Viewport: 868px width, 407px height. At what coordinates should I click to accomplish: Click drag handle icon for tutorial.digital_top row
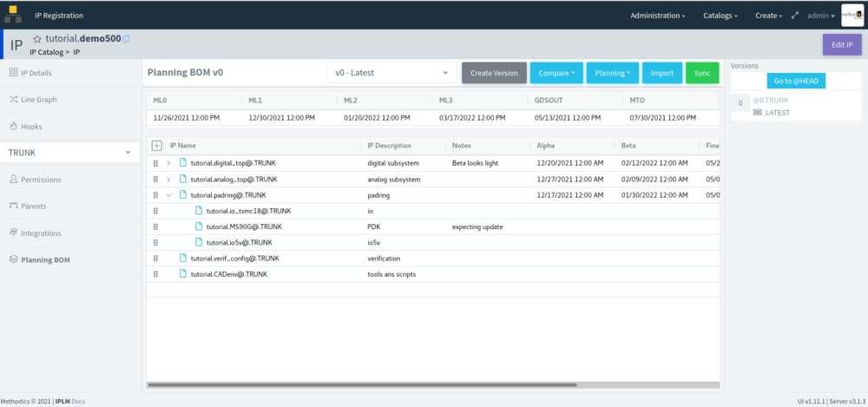pyautogui.click(x=156, y=163)
